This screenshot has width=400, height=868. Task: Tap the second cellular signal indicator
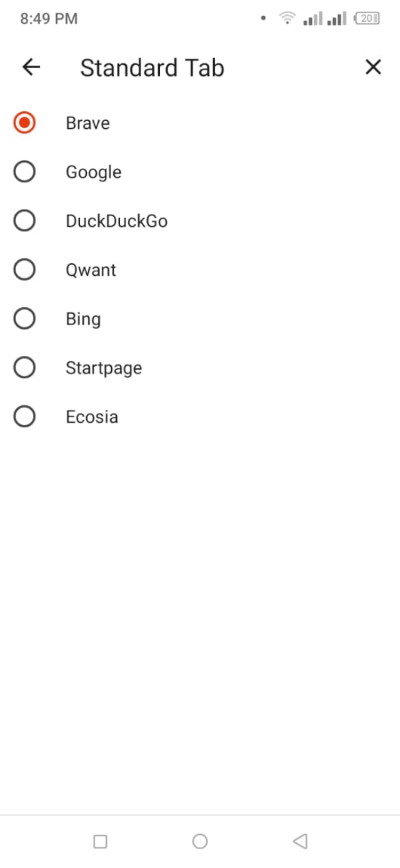coord(338,19)
